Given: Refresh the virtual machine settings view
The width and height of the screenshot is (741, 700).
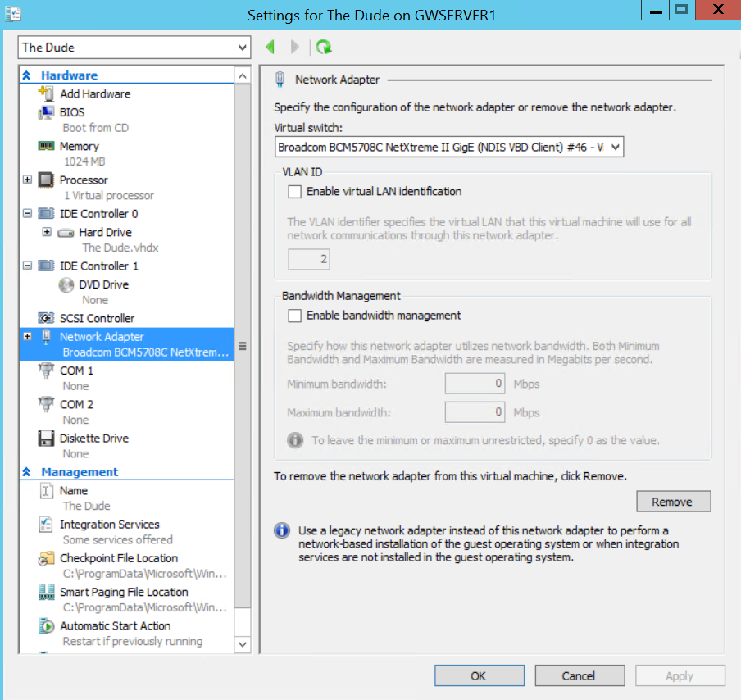Looking at the screenshot, I should point(324,47).
